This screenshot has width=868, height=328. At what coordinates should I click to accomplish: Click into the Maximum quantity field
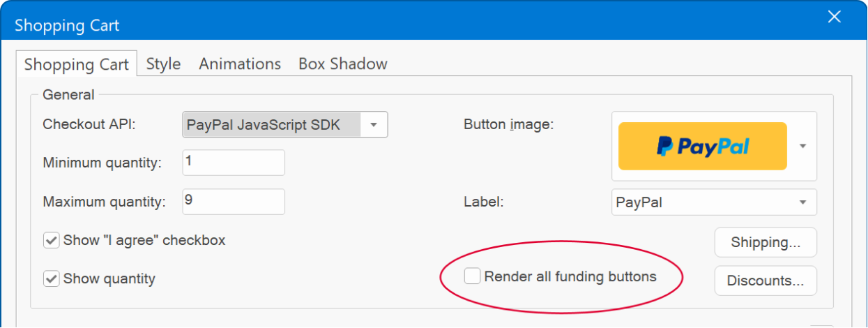click(x=234, y=202)
